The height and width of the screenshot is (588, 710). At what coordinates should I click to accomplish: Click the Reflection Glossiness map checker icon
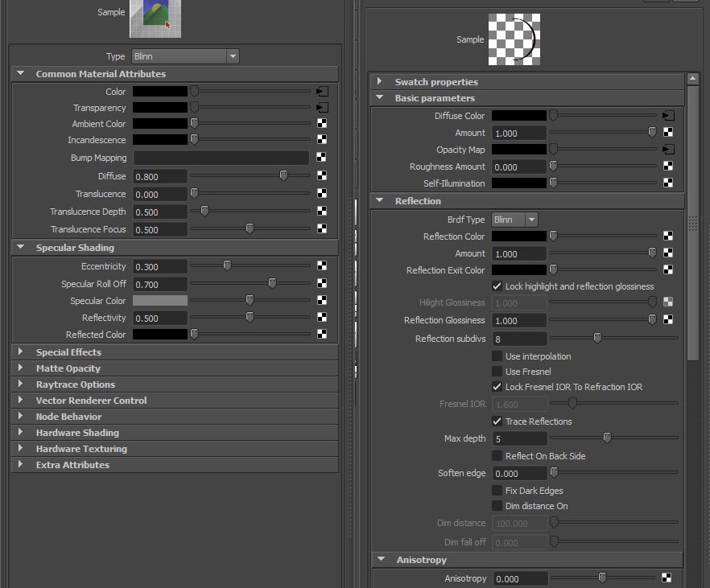pyautogui.click(x=668, y=320)
